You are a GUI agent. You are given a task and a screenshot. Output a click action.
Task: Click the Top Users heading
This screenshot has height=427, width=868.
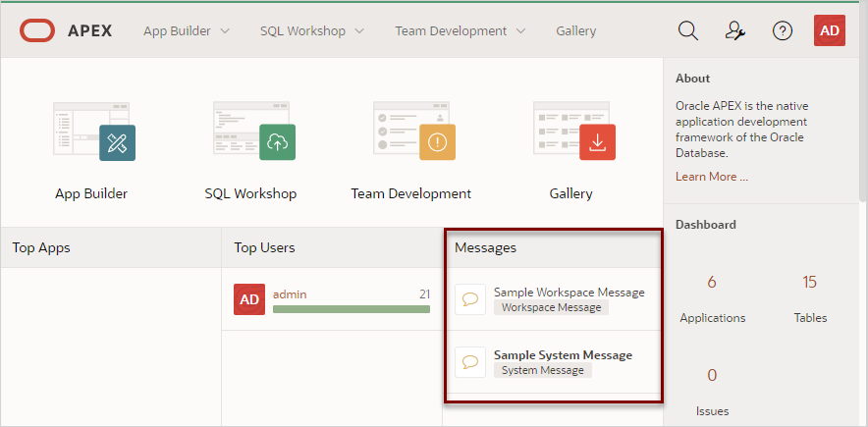pos(264,247)
